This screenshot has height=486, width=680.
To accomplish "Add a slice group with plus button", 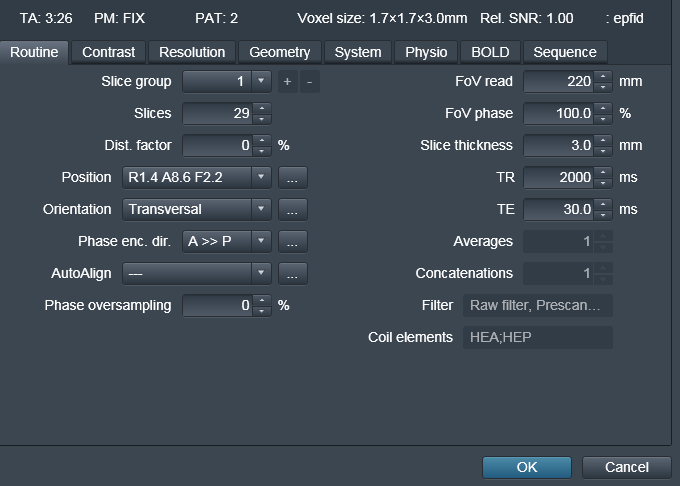I will click(x=288, y=82).
